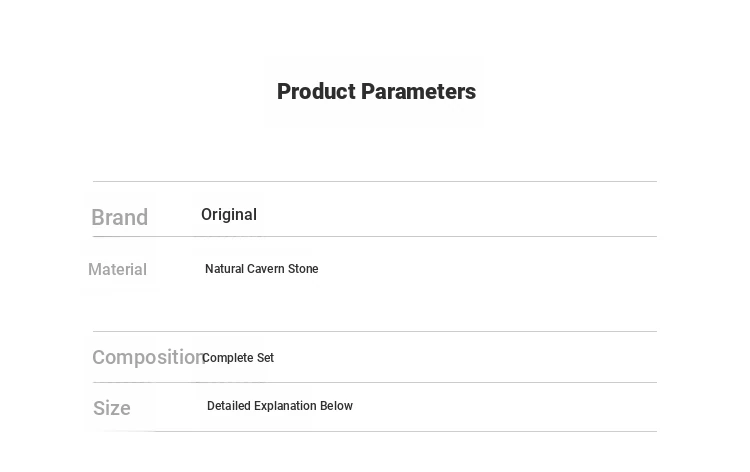
Task: Click the divider line above the Composition row
Action: click(375, 331)
